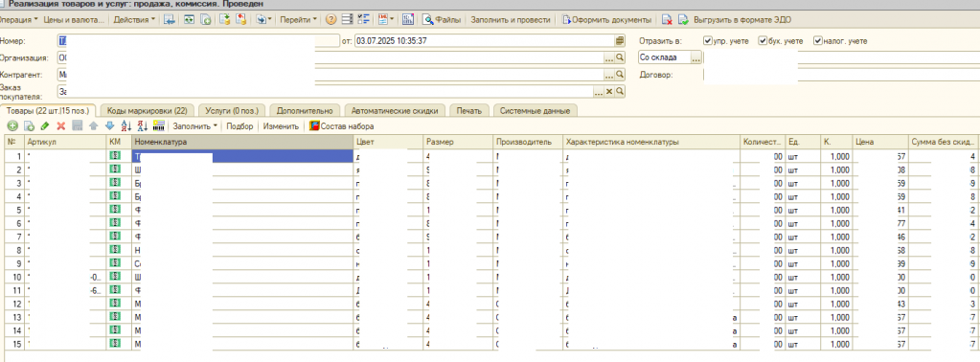
Task: Toggle the бух. учете checkbox
Action: (763, 40)
